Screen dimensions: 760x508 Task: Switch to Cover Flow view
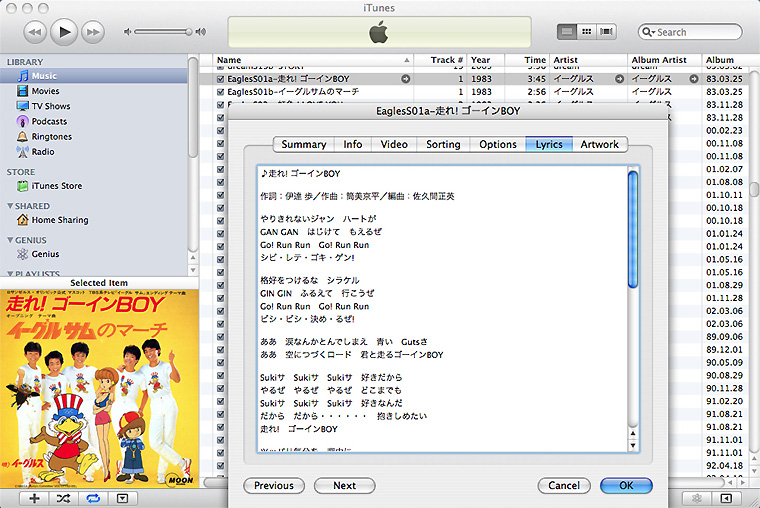point(606,32)
